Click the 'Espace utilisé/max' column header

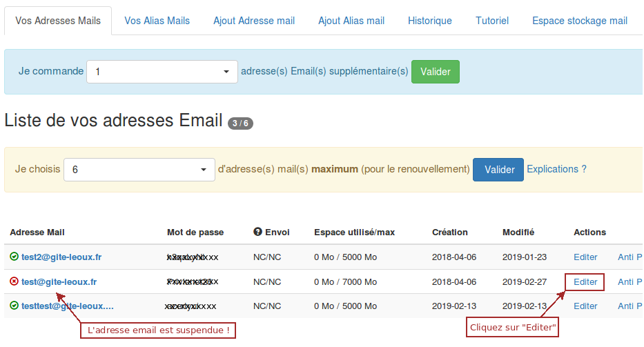(355, 232)
